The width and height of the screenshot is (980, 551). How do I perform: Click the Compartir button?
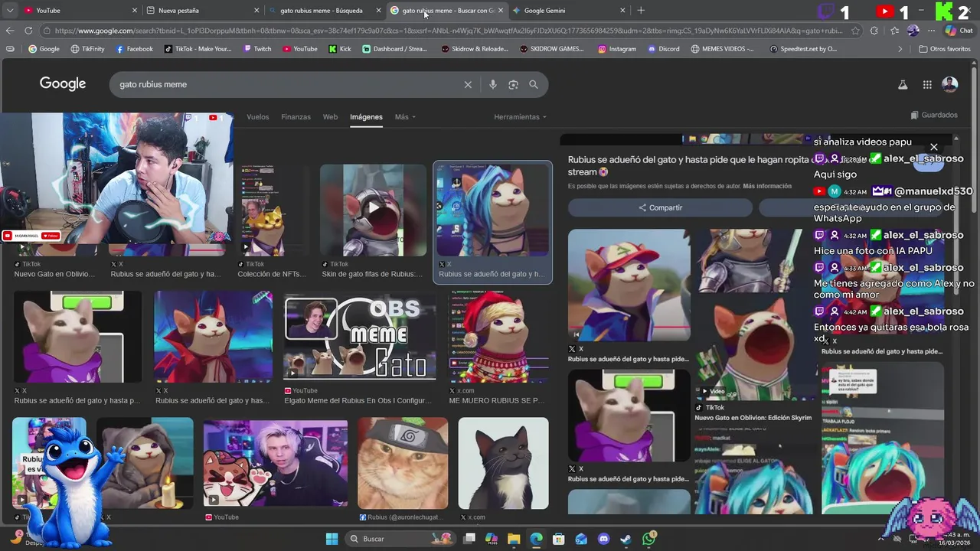(660, 207)
